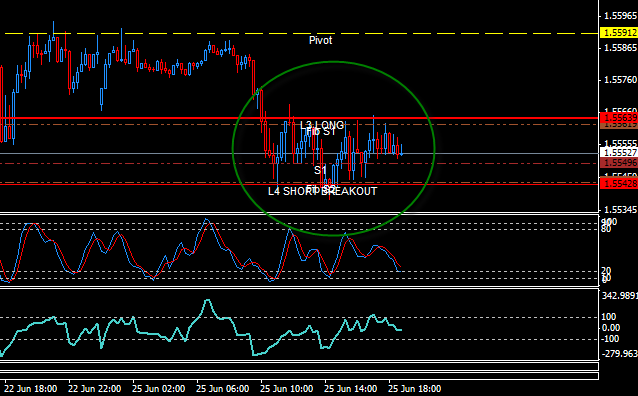Click the red 1.55639 price tag
Image resolution: width=638 pixels, height=396 pixels.
(619, 118)
